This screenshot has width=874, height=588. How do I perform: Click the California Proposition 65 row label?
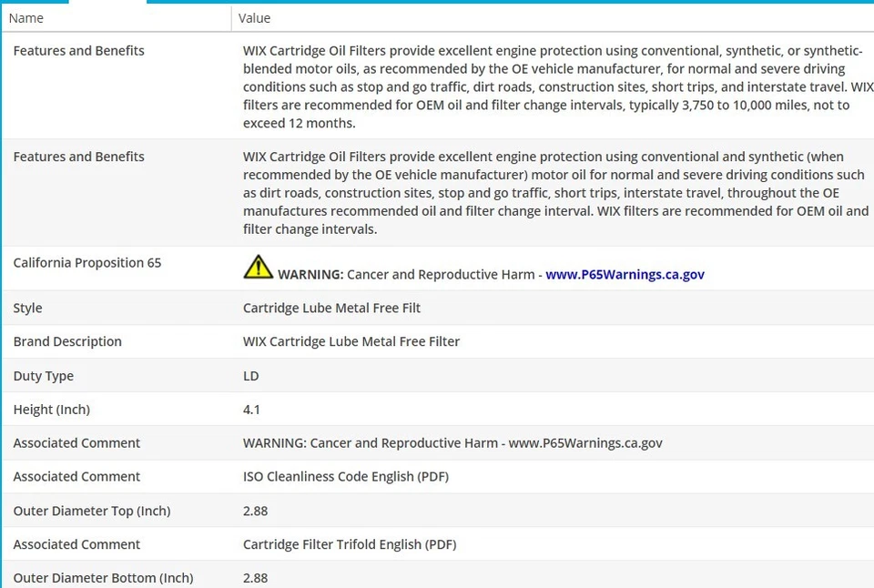87,262
